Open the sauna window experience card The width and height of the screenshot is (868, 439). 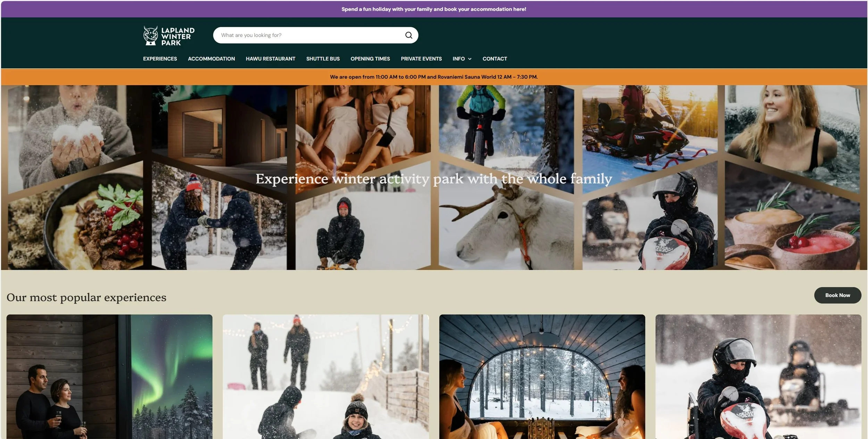[542, 376]
